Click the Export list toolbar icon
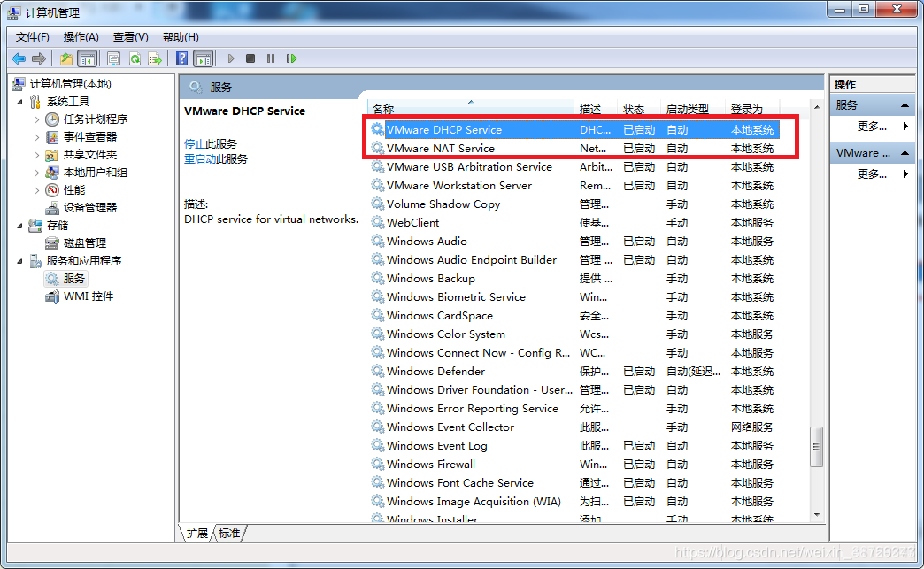The width and height of the screenshot is (924, 569). [155, 58]
